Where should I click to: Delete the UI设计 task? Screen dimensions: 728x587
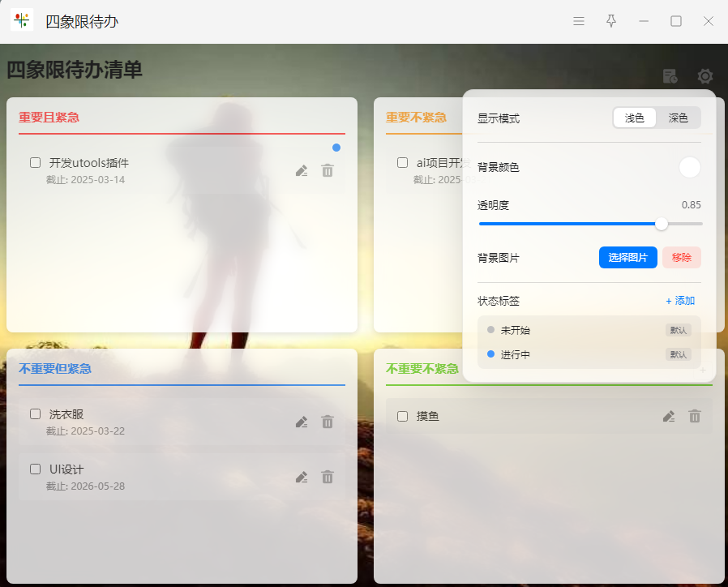[x=328, y=477]
